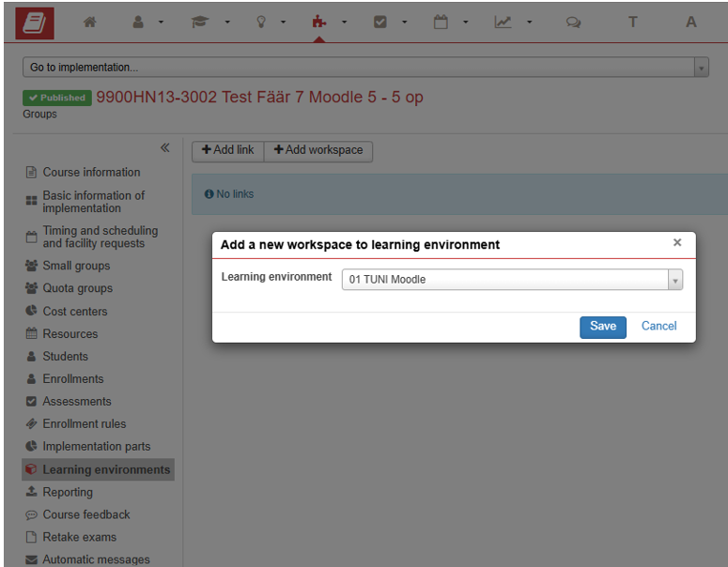Click the Groups text under title
The image size is (728, 567).
tap(40, 115)
